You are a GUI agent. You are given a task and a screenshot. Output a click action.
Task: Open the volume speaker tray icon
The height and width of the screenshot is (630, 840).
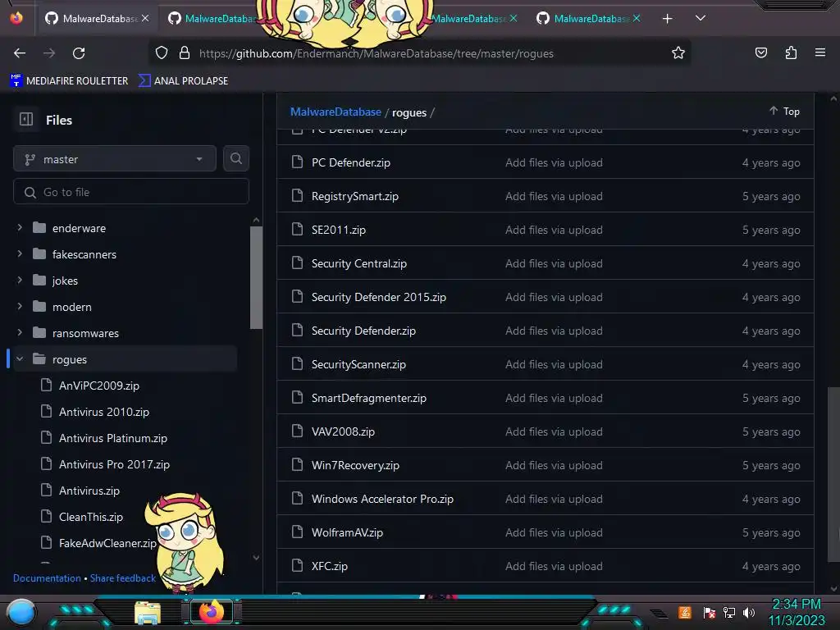tap(748, 612)
